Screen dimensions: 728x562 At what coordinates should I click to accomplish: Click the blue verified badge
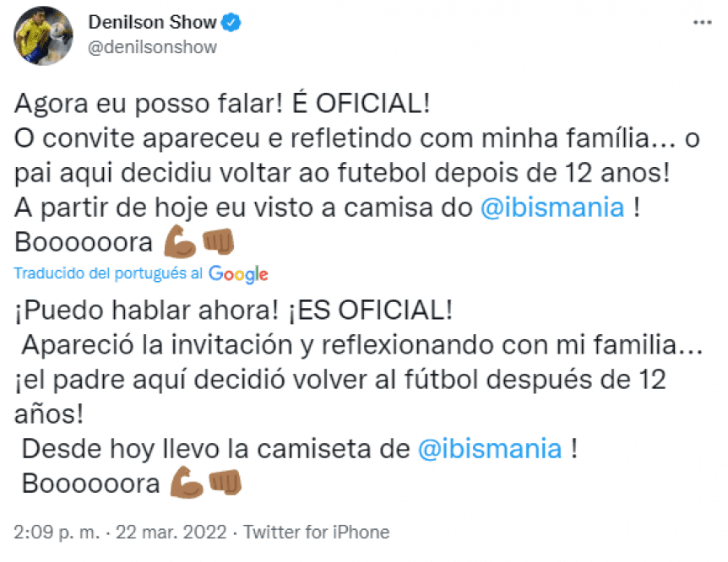click(x=231, y=23)
